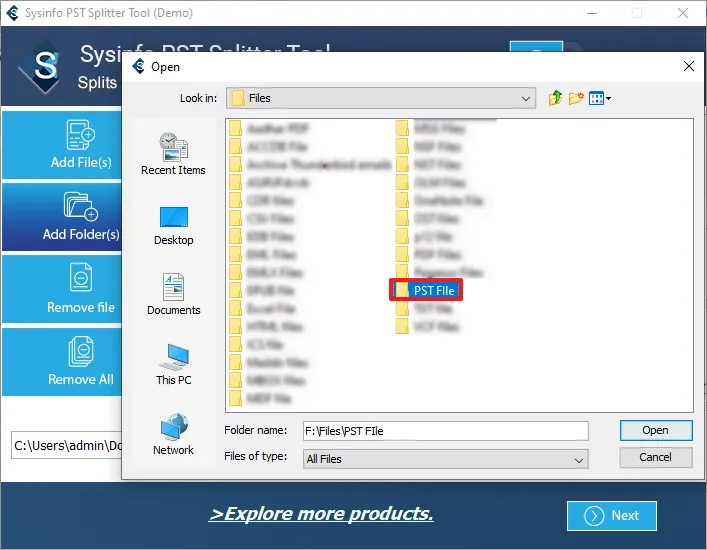This screenshot has height=550, width=707.
Task: Open Recent Items in the sidebar
Action: (173, 154)
